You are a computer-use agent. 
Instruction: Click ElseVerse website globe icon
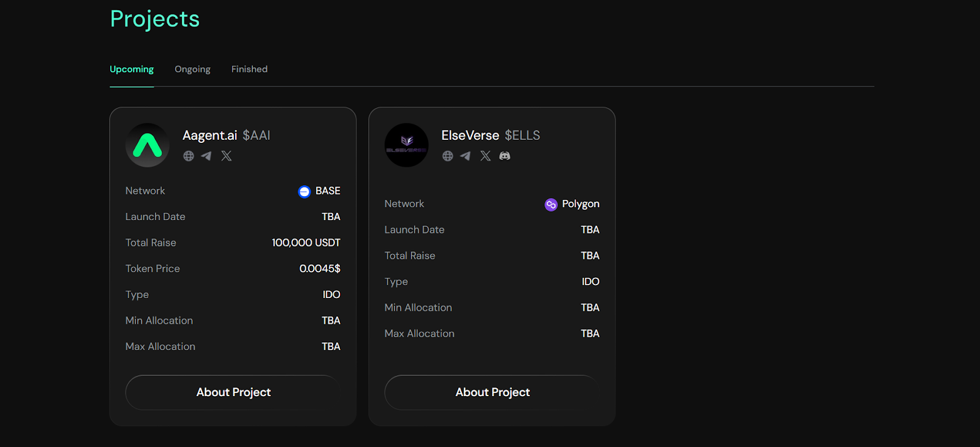tap(448, 156)
